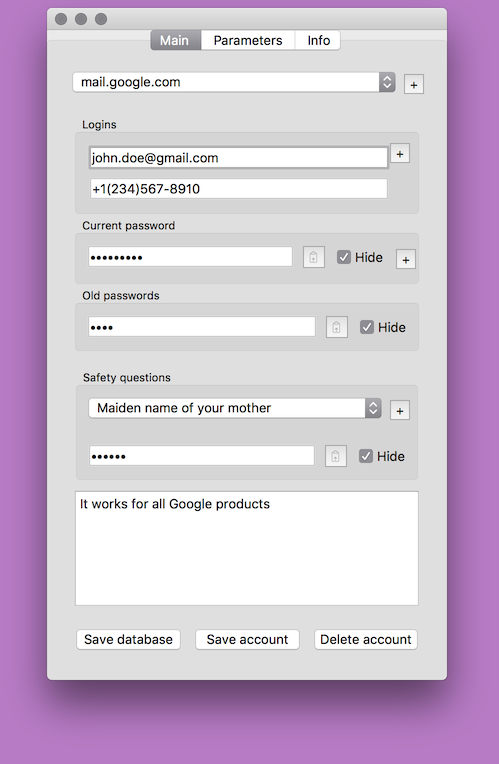The width and height of the screenshot is (499, 764).
Task: Click the plus button next to mail.google.com
Action: (414, 84)
